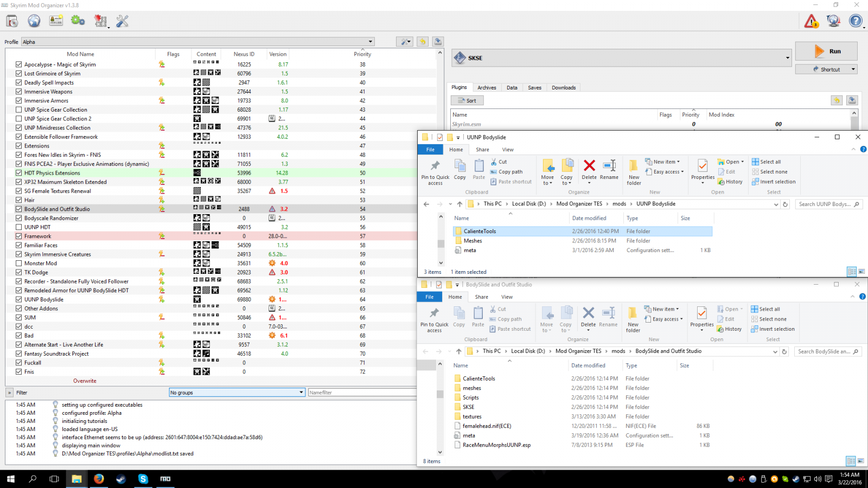Open the Executables gears icon
This screenshot has height=488, width=868.
tap(78, 21)
